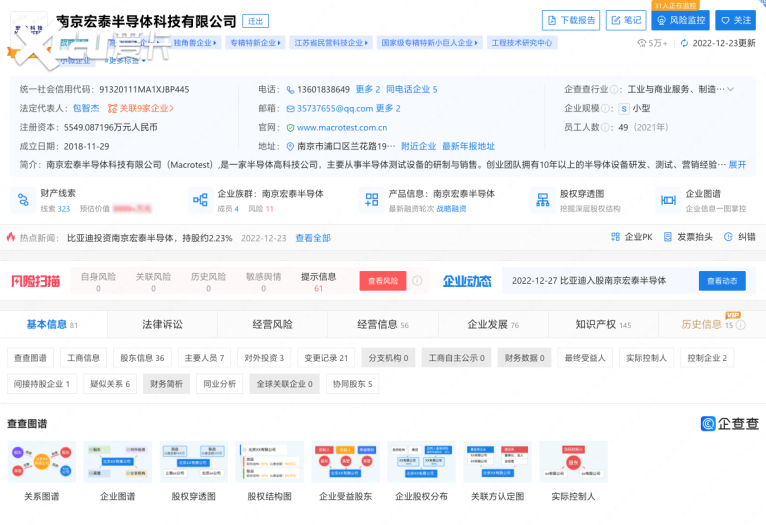The image size is (766, 525).
Task: Click the info icon beside 企业规模
Action: tap(605, 108)
